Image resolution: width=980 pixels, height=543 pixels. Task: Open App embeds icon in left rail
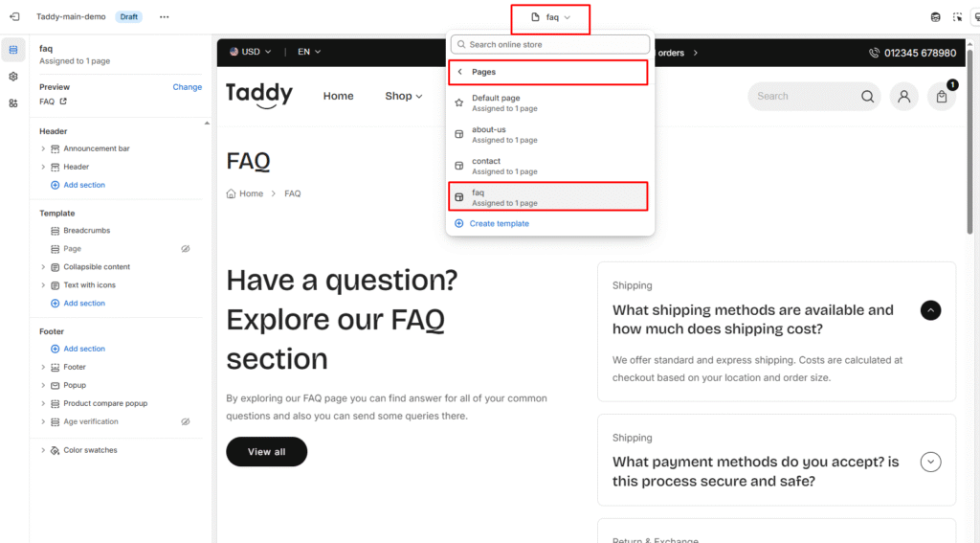coord(13,103)
